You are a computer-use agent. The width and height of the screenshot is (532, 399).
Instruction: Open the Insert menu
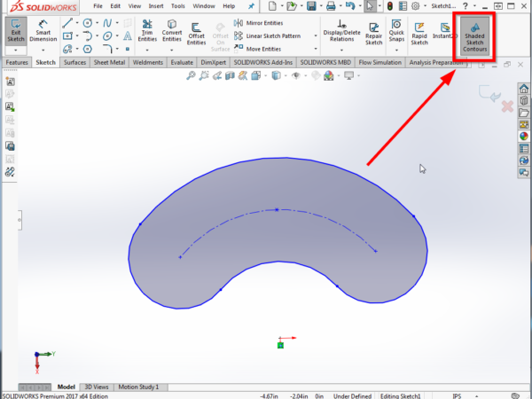(156, 6)
